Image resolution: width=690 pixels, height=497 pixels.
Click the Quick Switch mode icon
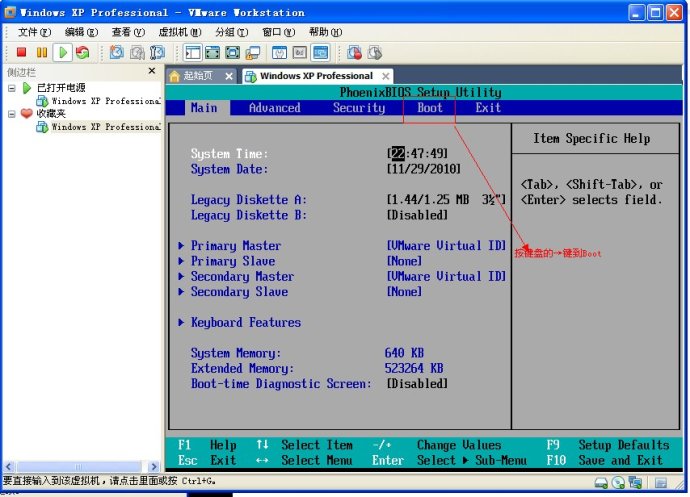pos(213,52)
